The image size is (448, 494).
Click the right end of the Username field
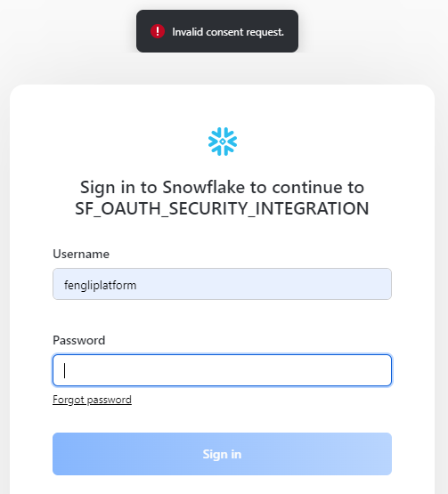click(379, 284)
